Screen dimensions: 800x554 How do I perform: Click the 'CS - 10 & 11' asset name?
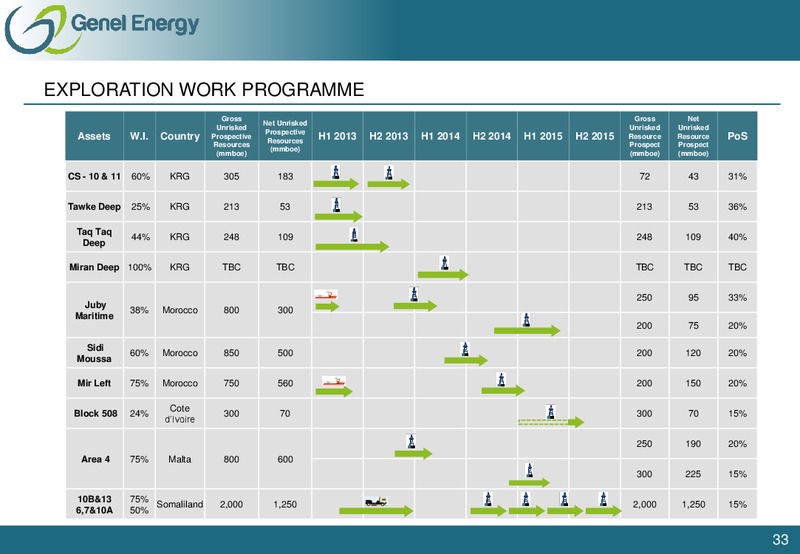94,177
